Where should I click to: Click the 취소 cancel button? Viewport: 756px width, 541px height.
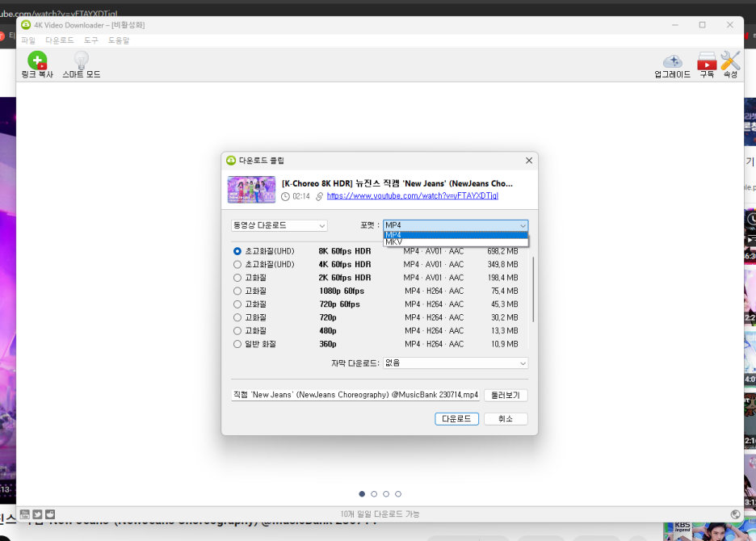click(x=506, y=418)
